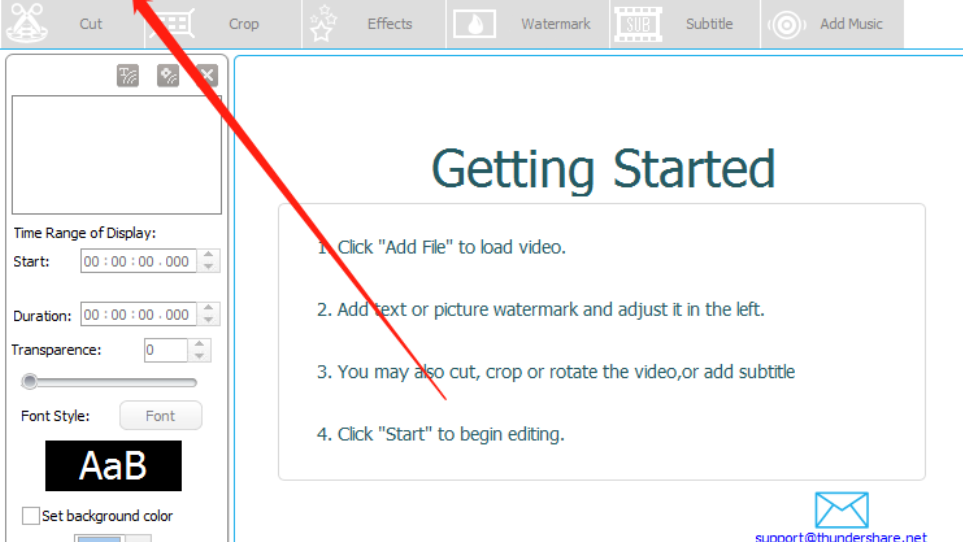
Task: Add a picture watermark icon
Action: (168, 76)
